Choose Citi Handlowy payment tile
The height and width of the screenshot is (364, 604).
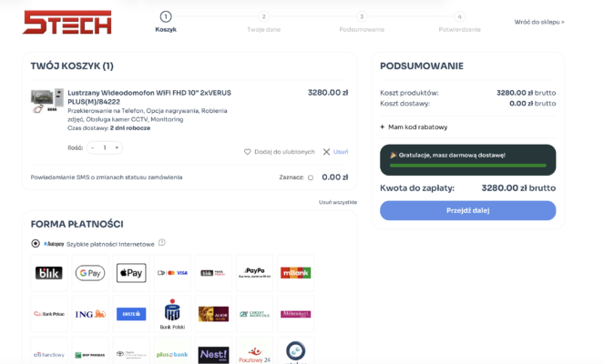coord(49,352)
